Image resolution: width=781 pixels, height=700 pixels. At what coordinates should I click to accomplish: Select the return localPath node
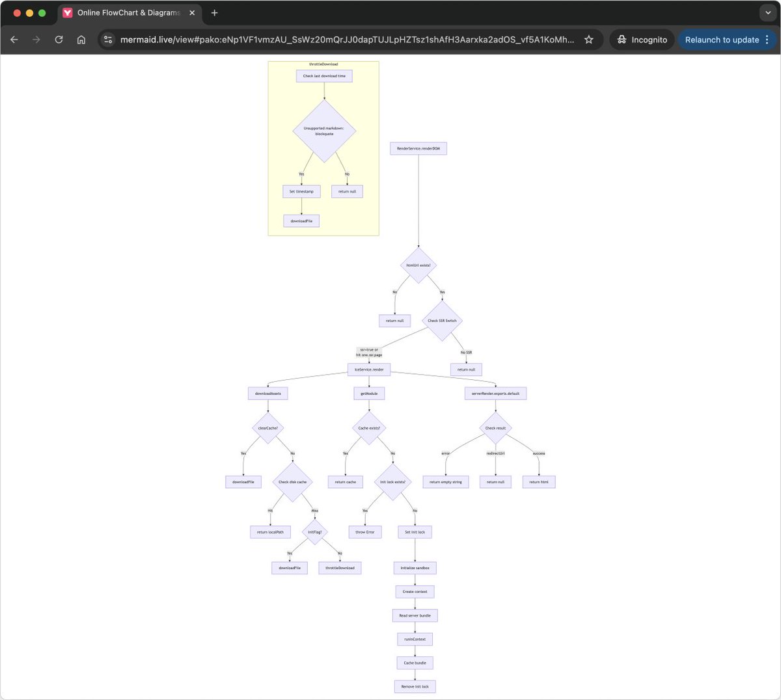click(x=270, y=532)
